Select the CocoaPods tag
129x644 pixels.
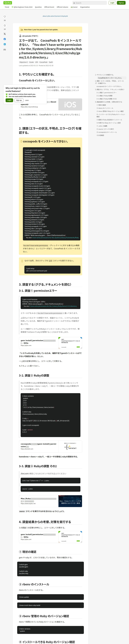(x=43, y=62)
